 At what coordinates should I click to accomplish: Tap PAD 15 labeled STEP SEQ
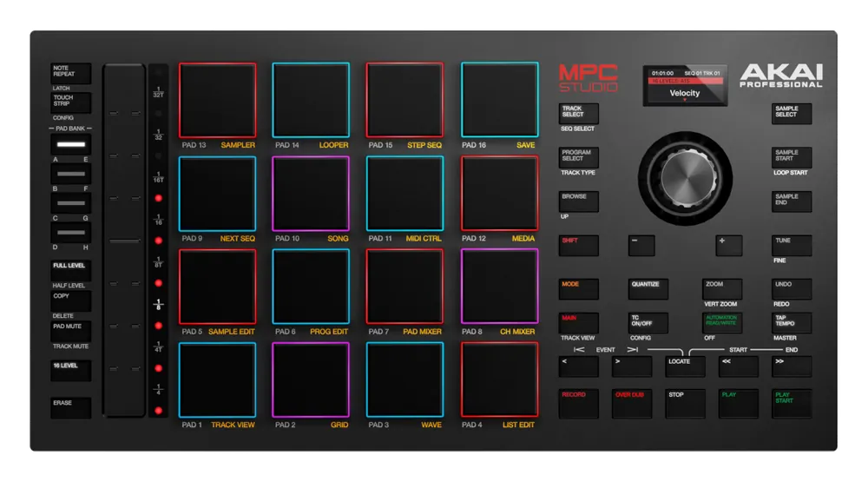[404, 100]
